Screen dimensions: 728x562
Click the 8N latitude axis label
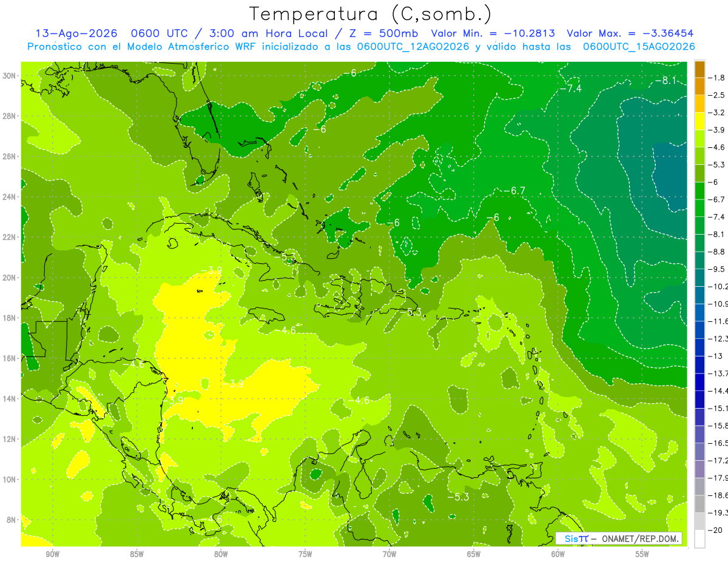click(12, 520)
